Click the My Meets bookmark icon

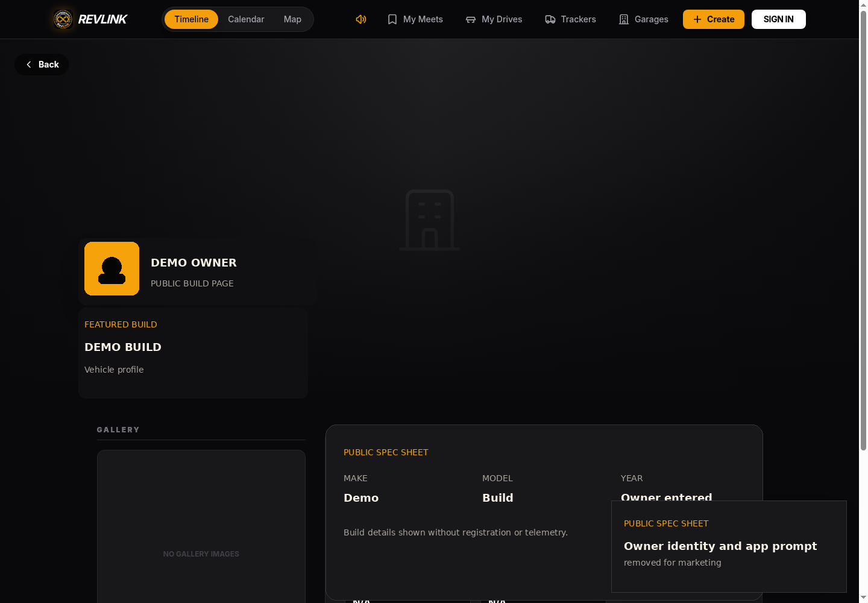(392, 19)
